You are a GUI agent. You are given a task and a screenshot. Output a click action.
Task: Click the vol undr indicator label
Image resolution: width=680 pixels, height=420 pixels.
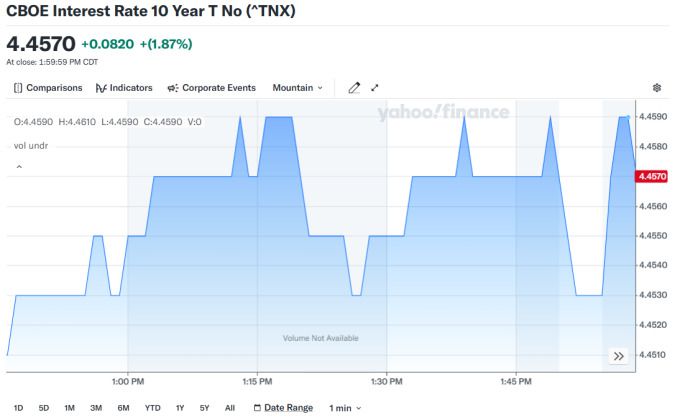click(x=30, y=146)
